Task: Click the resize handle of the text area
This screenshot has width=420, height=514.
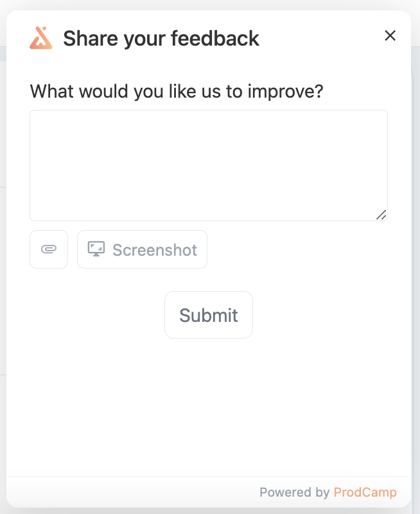Action: (x=383, y=214)
